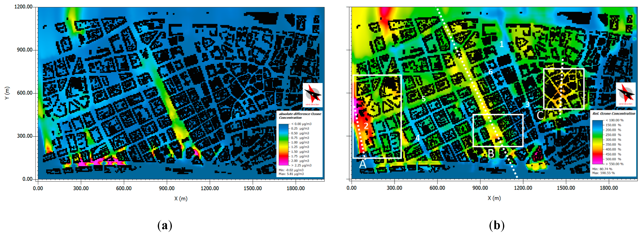Click the absolute difference Ozone Concentration legend title
Viewport: 644px width, 234px height.
point(300,115)
